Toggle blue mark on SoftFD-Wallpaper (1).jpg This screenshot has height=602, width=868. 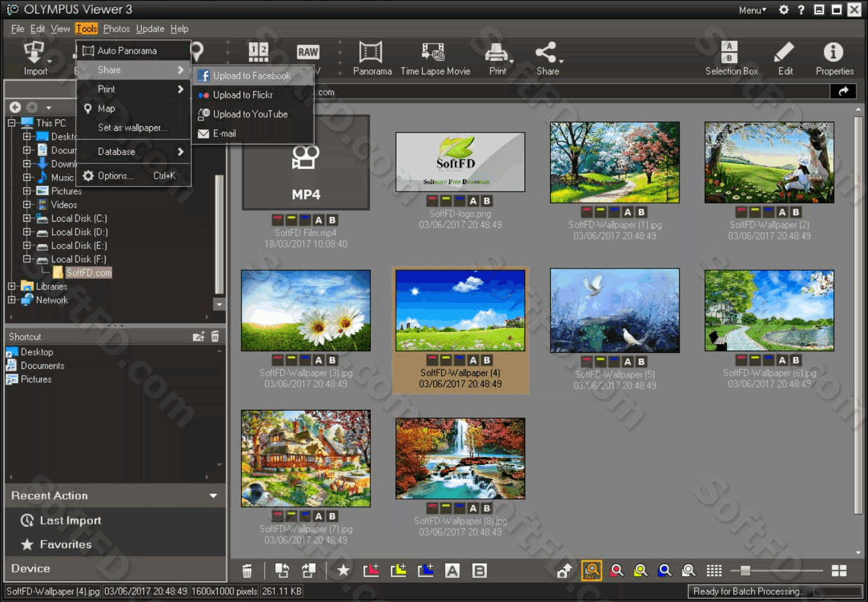tap(614, 212)
